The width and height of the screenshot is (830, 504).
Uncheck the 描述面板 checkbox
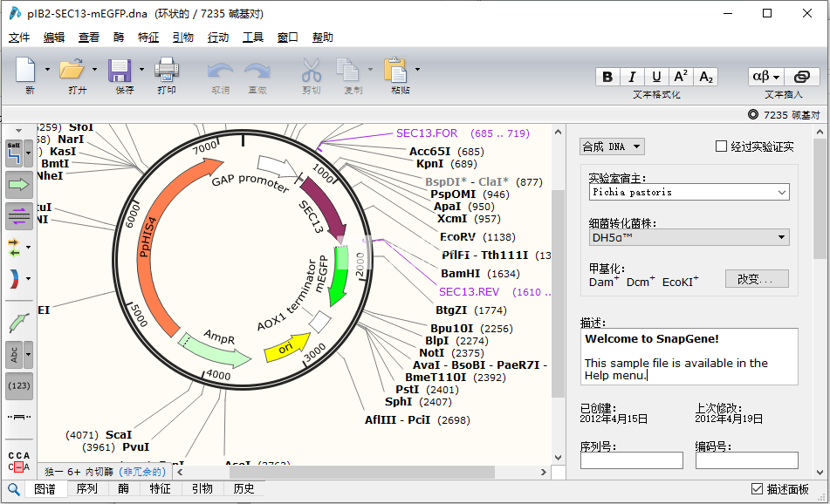(x=757, y=489)
